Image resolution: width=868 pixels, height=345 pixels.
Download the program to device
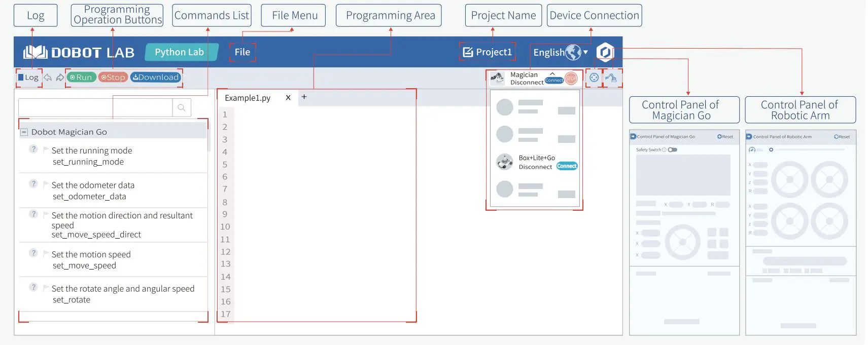point(156,77)
